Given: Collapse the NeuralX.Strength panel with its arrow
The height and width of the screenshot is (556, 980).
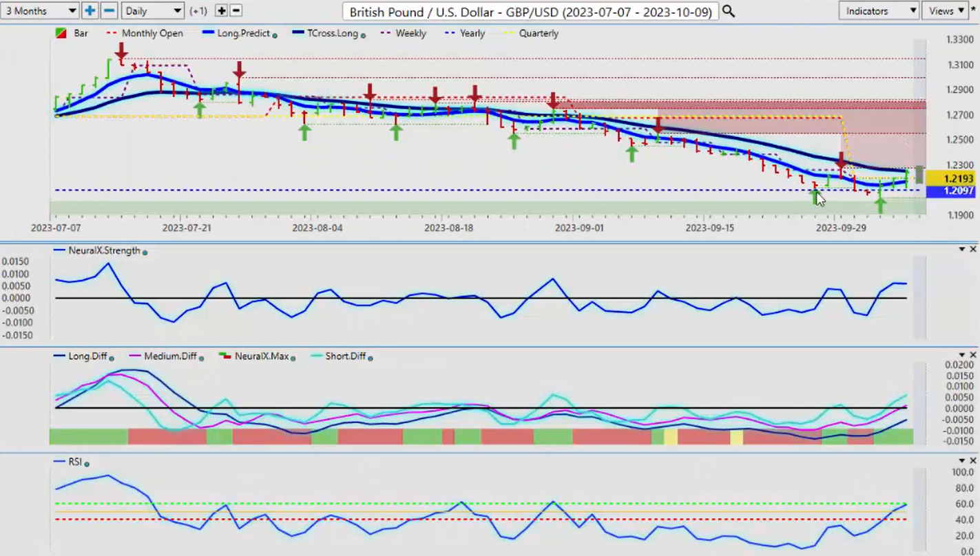Looking at the screenshot, I should point(962,248).
